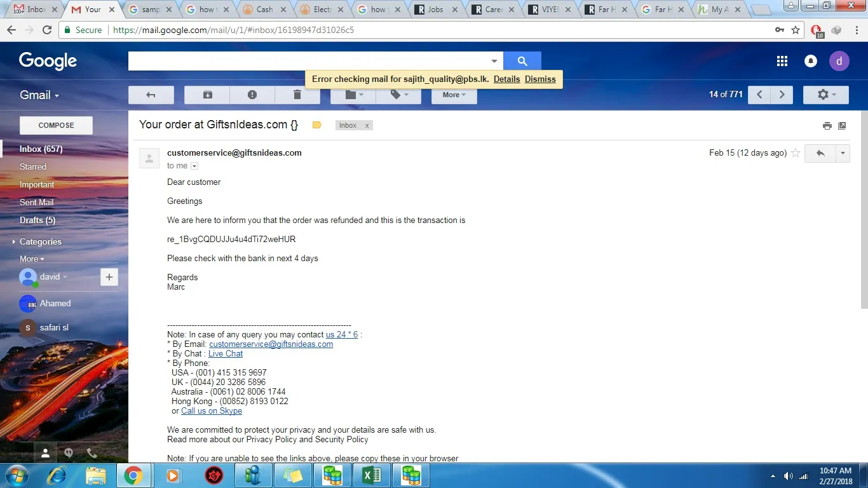This screenshot has width=868, height=488.
Task: Click the blue search button
Action: click(x=522, y=61)
